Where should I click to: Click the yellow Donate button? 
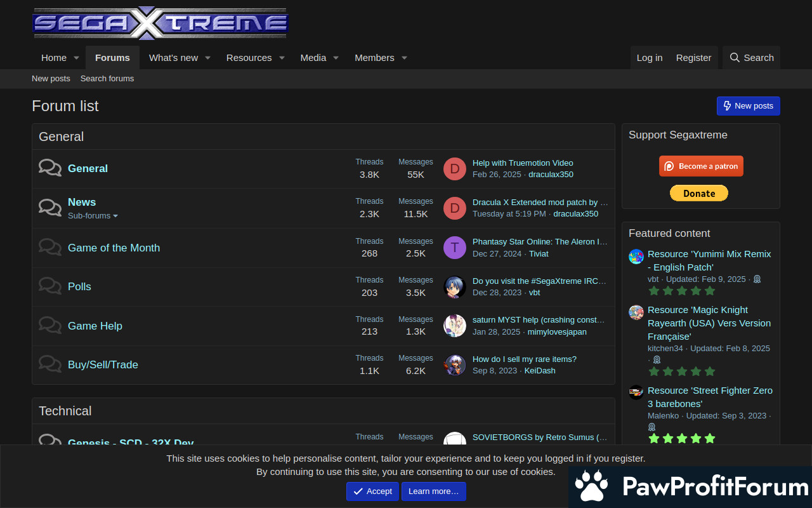(699, 193)
